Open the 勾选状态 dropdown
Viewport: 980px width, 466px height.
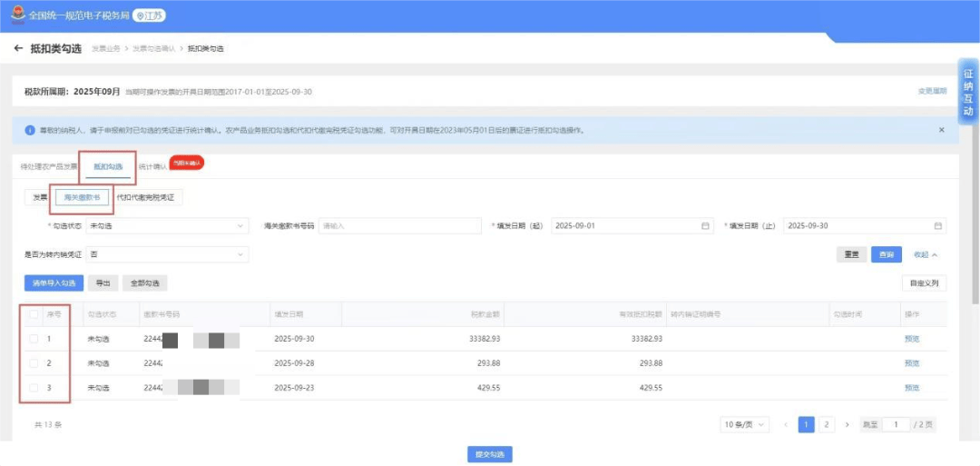167,225
